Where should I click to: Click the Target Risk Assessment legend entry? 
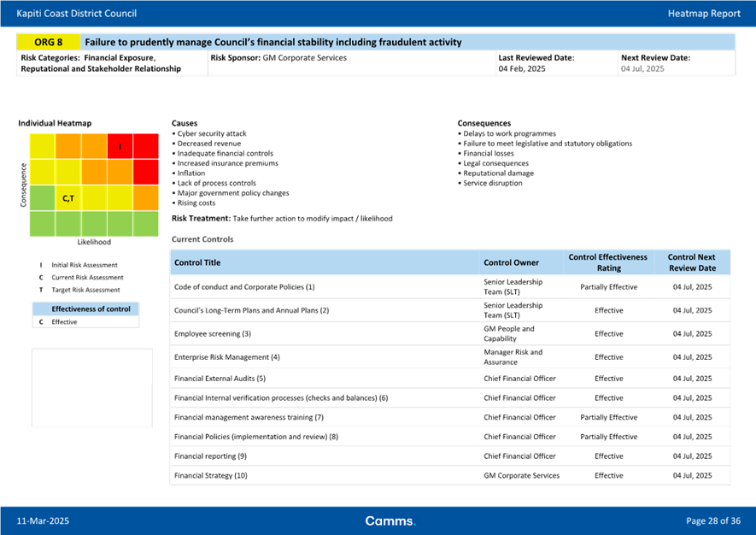(79, 290)
